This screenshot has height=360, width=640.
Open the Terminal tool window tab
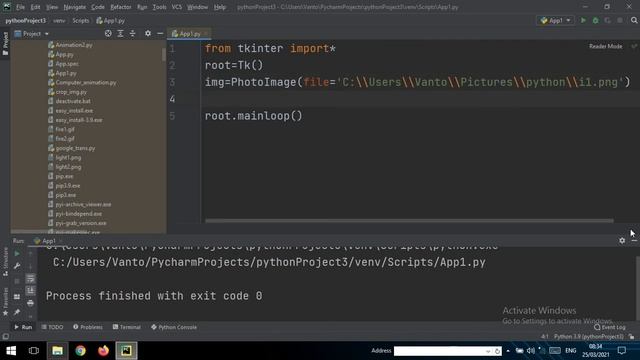click(127, 327)
